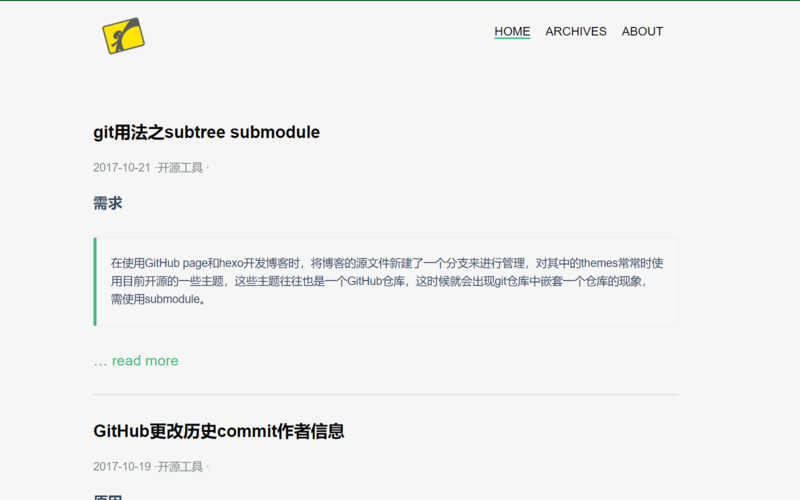
Task: Open post 'GitHub更改历史commit作者信息'
Action: coord(219,431)
